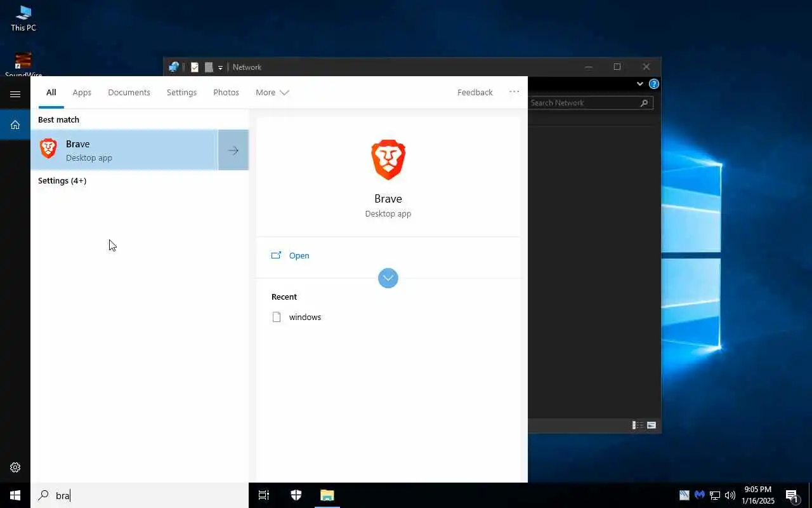Open Help in the Network window

(654, 84)
